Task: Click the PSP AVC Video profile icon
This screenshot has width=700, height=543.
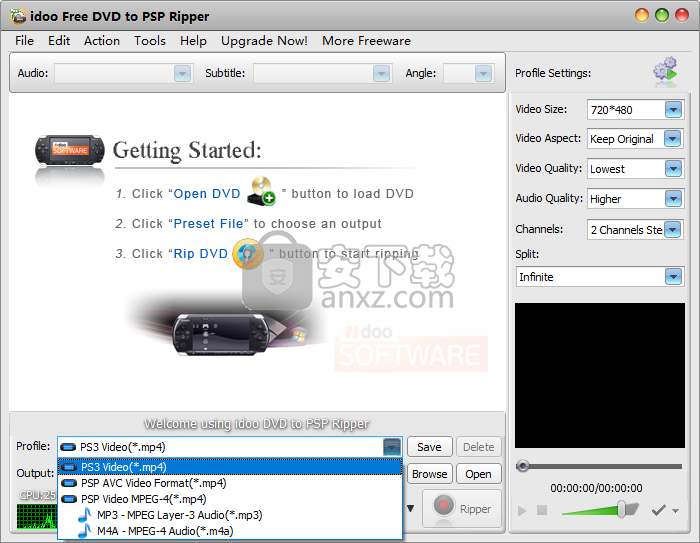Action: (69, 483)
